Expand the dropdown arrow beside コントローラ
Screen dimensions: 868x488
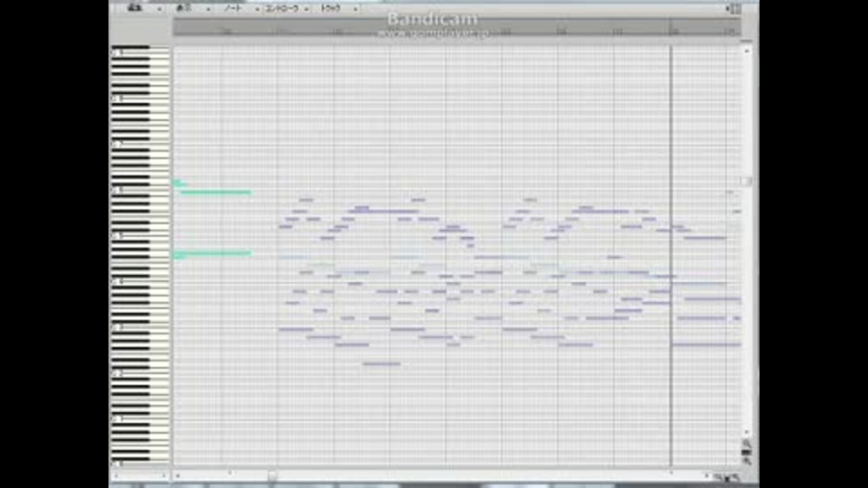coord(307,9)
